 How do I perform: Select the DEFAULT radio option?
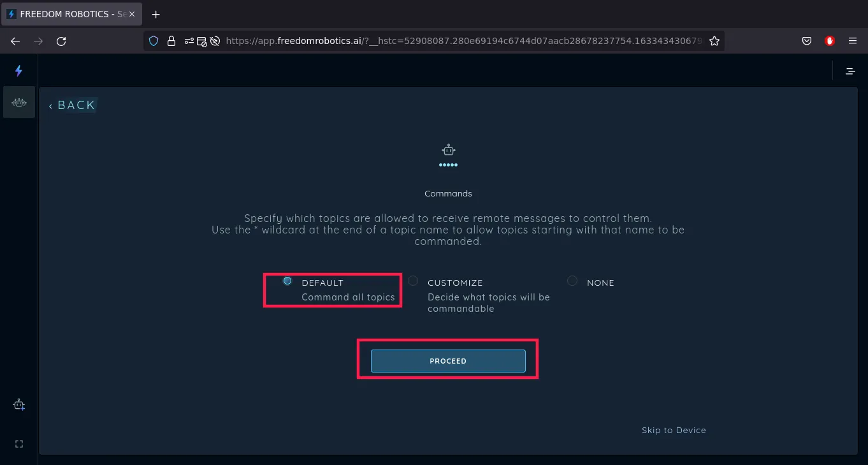(x=287, y=281)
